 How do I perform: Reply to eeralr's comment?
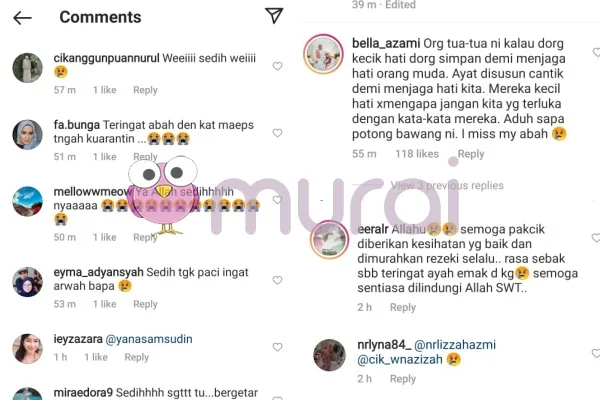(403, 307)
